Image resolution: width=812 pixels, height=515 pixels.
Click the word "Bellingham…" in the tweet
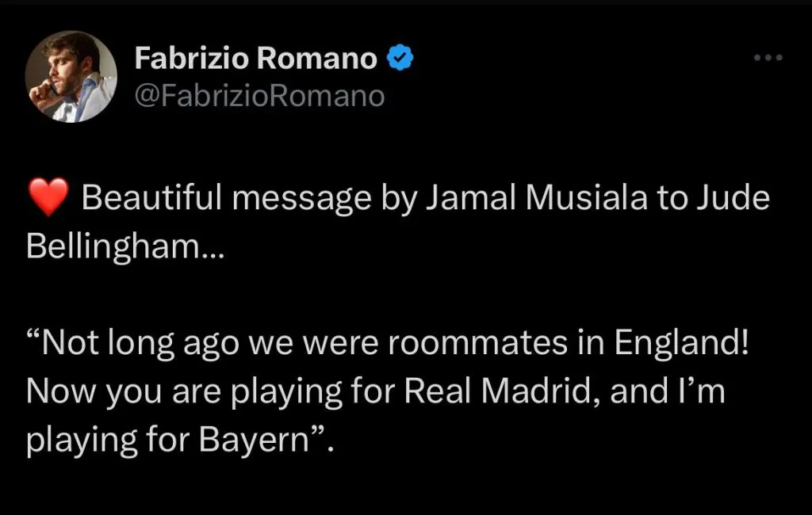[x=126, y=246]
